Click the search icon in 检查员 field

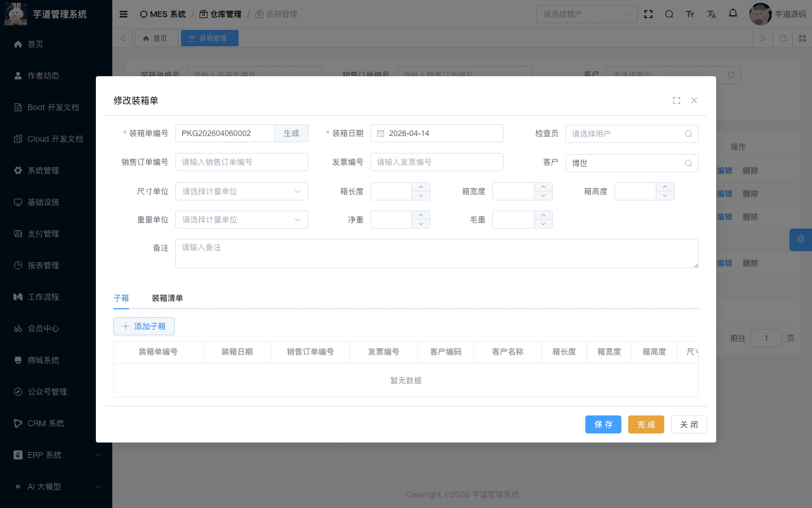click(x=688, y=134)
